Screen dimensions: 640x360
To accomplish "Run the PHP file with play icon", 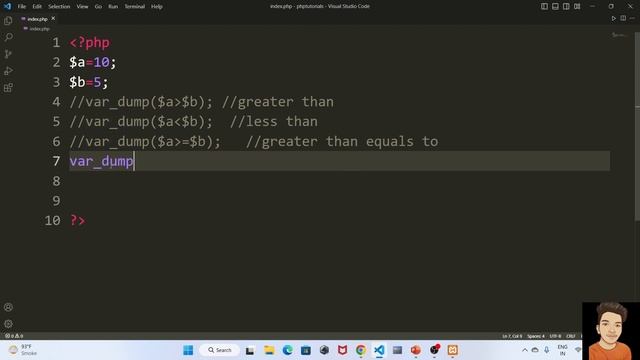I will (x=613, y=18).
